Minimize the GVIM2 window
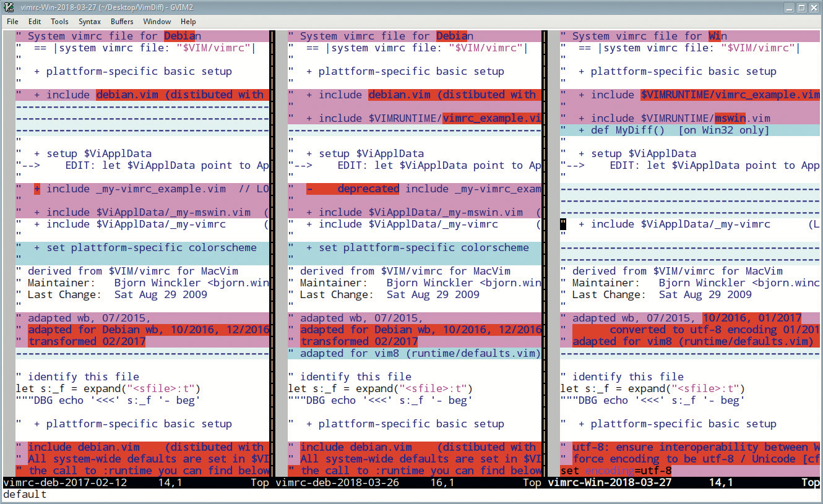823x504 pixels. 790,7
